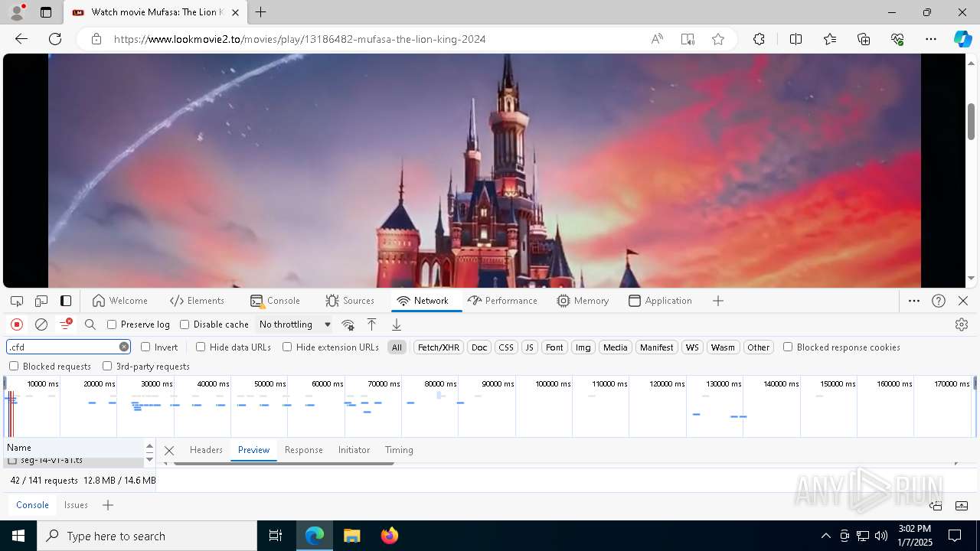
Task: Open the Read aloud icon in address bar
Action: pyautogui.click(x=657, y=39)
